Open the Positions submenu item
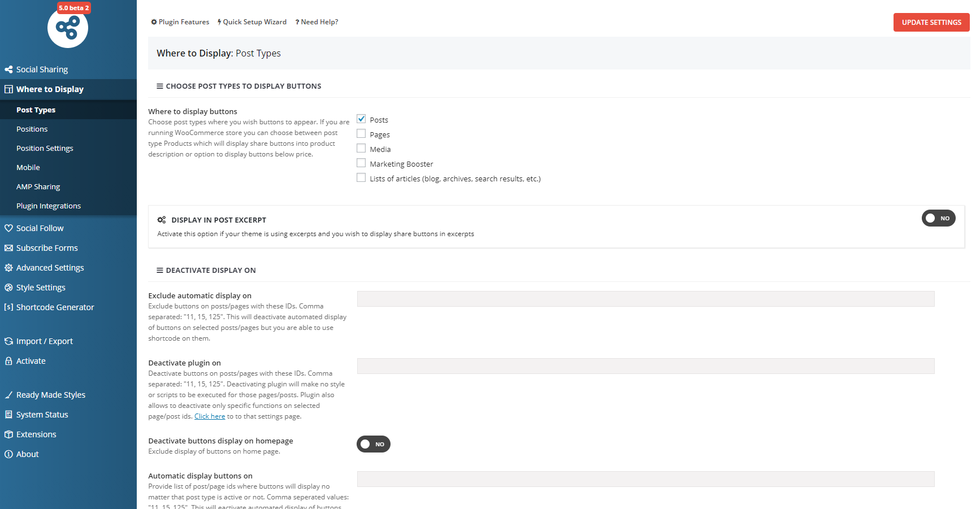The image size is (980, 509). [x=32, y=129]
